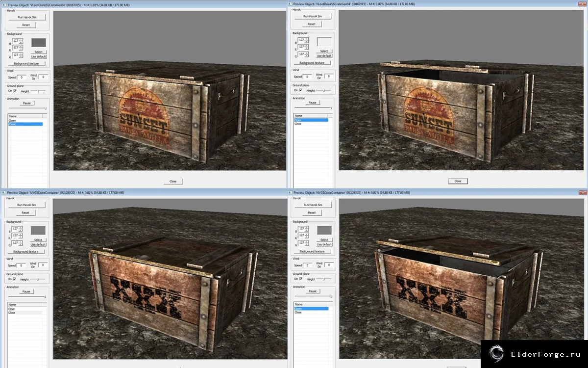Select background color in closed Sunset crate window
The width and height of the screenshot is (588, 368).
(x=38, y=52)
